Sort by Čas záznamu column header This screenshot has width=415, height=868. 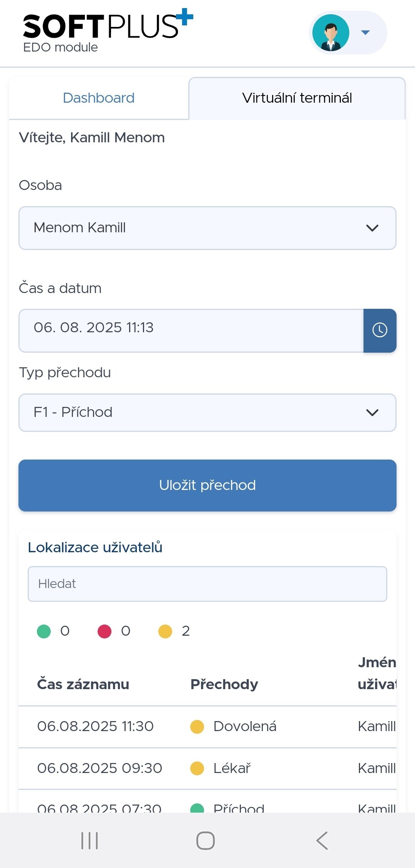83,684
